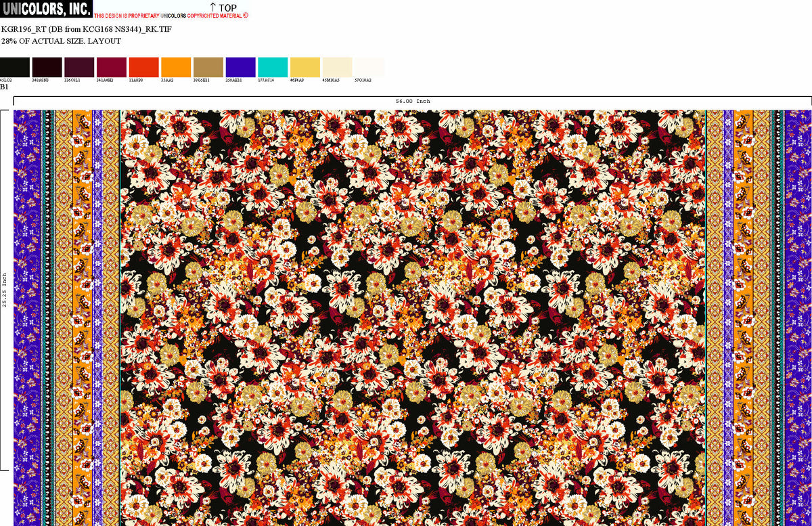Click the '45M10A5' color code label

click(331, 80)
